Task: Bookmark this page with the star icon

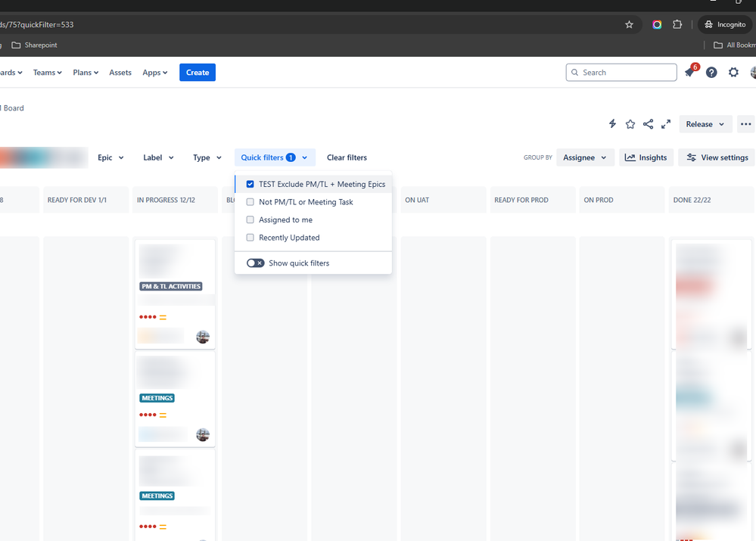Action: click(x=629, y=24)
